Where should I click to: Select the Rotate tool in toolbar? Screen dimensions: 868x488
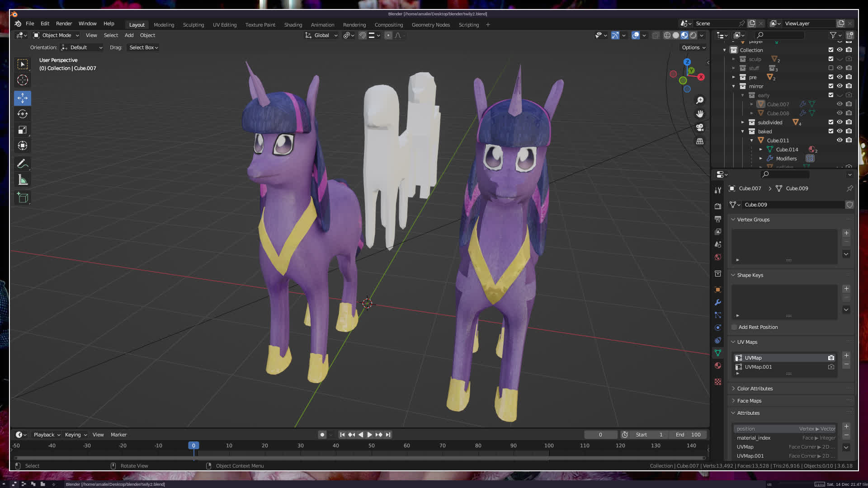tap(23, 114)
